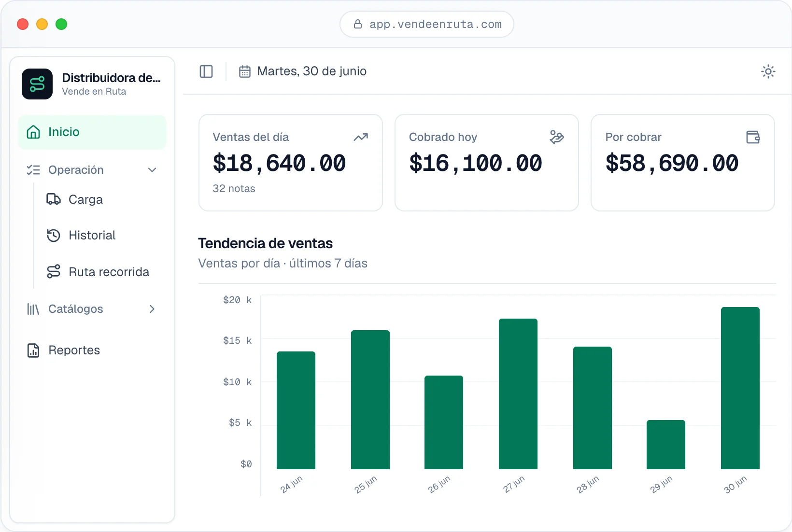Toggle the sidebar panel icon
792x532 pixels.
point(206,71)
